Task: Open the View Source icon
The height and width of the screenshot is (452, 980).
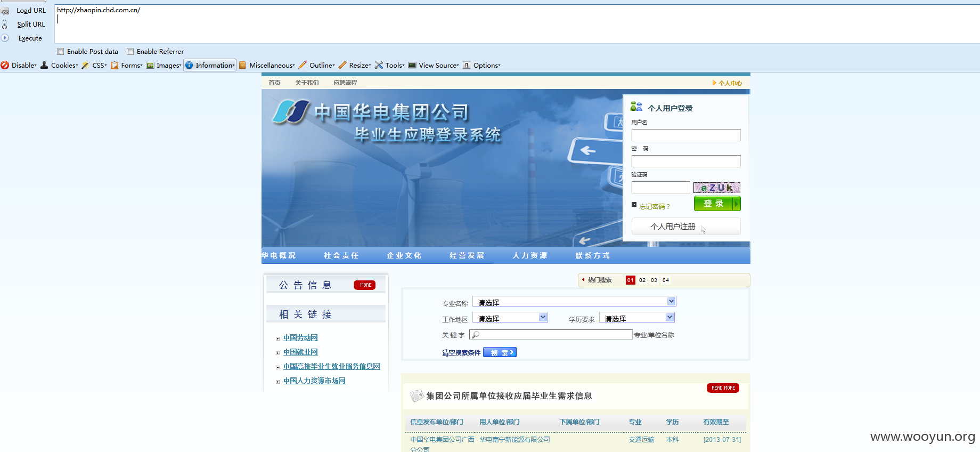Action: (x=412, y=65)
